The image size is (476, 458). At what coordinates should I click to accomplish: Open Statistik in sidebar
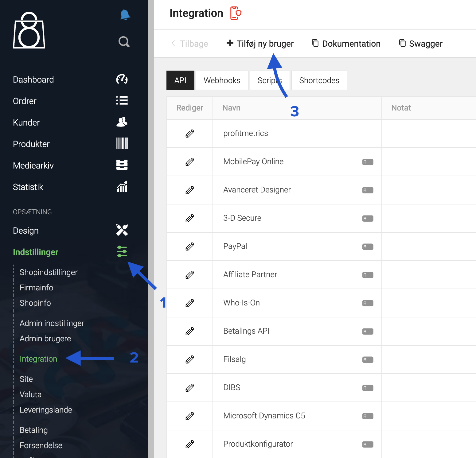[x=28, y=187]
